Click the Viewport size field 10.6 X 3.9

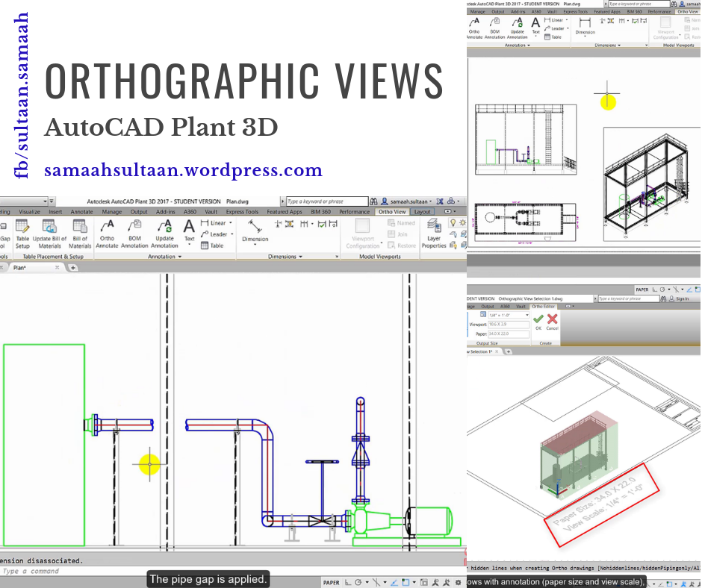[x=509, y=325]
